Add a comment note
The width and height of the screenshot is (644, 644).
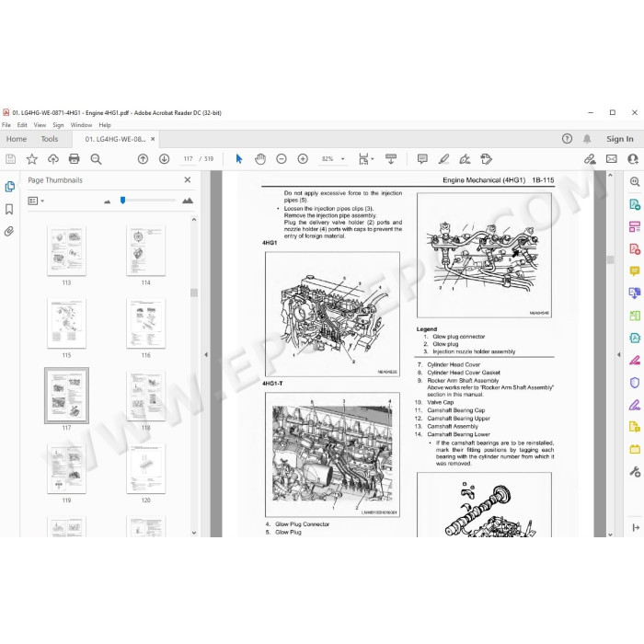tap(422, 159)
